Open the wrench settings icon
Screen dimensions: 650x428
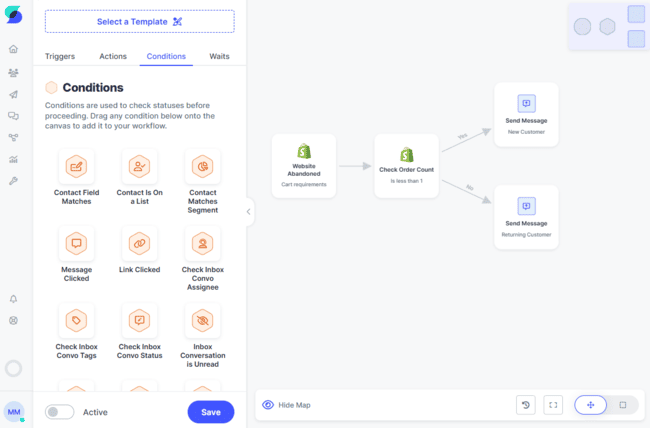tap(13, 181)
